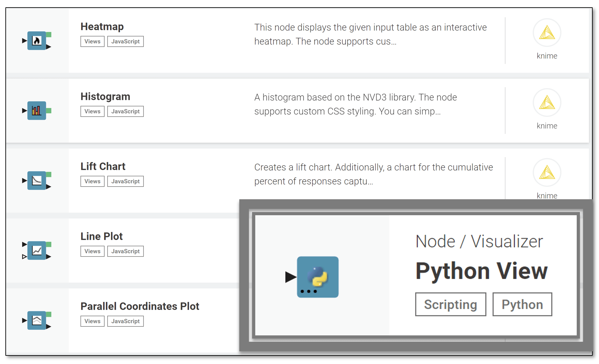Open the Line Plot node title
The image size is (599, 364).
pos(102,236)
